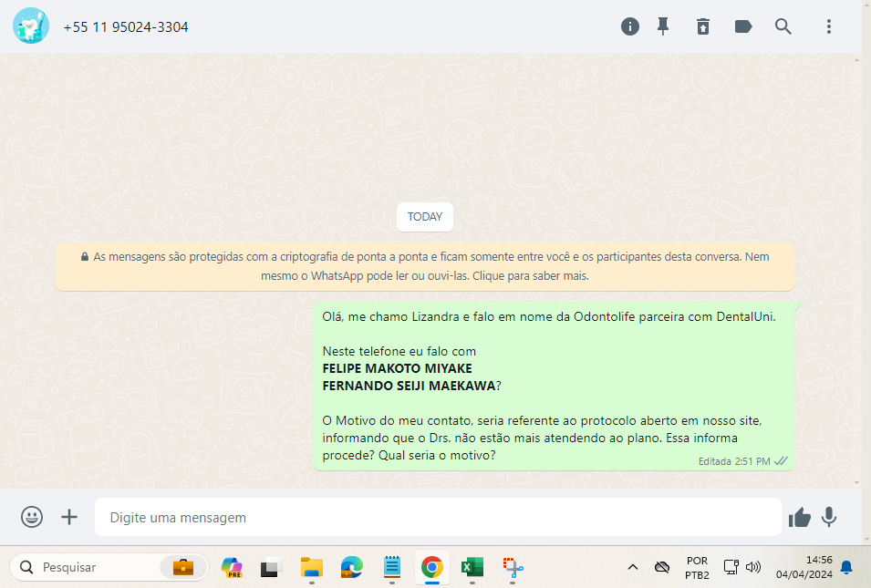Open Excel from the taskbar

tap(472, 567)
